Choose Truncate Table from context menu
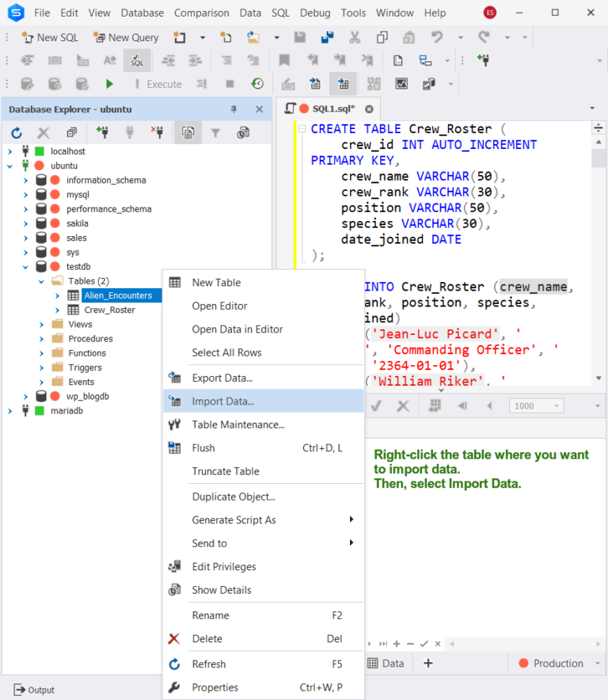 pos(264,471)
